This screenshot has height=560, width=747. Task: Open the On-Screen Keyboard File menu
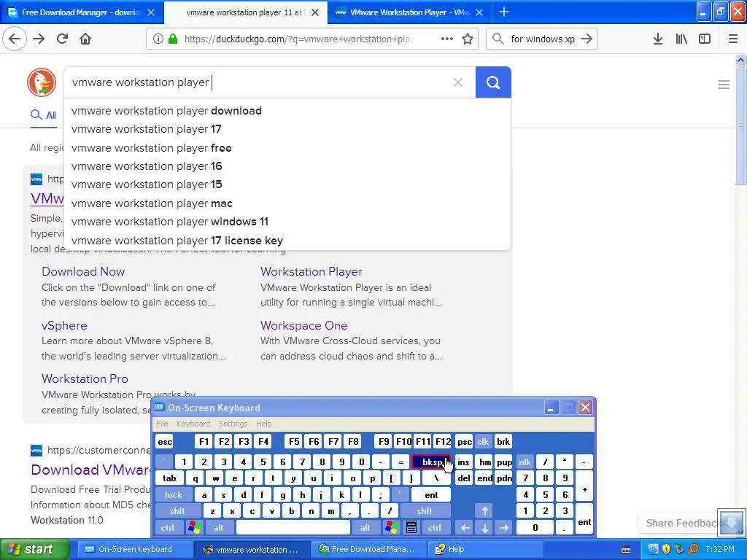(162, 424)
